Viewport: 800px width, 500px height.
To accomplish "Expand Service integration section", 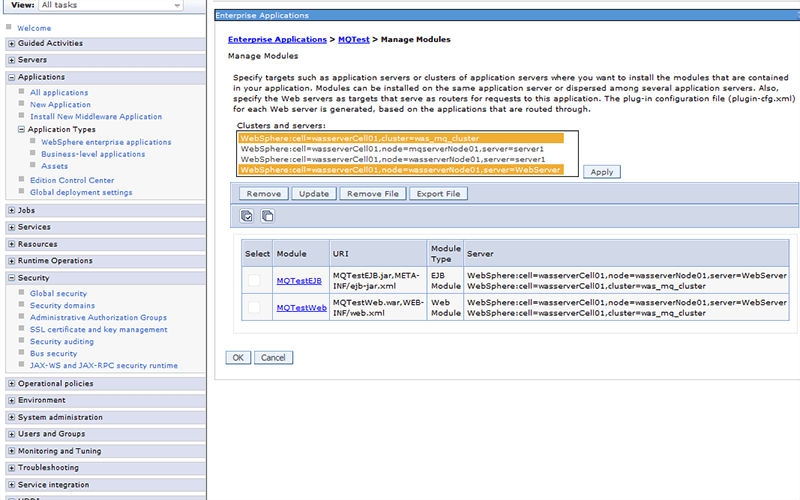I will (x=12, y=485).
